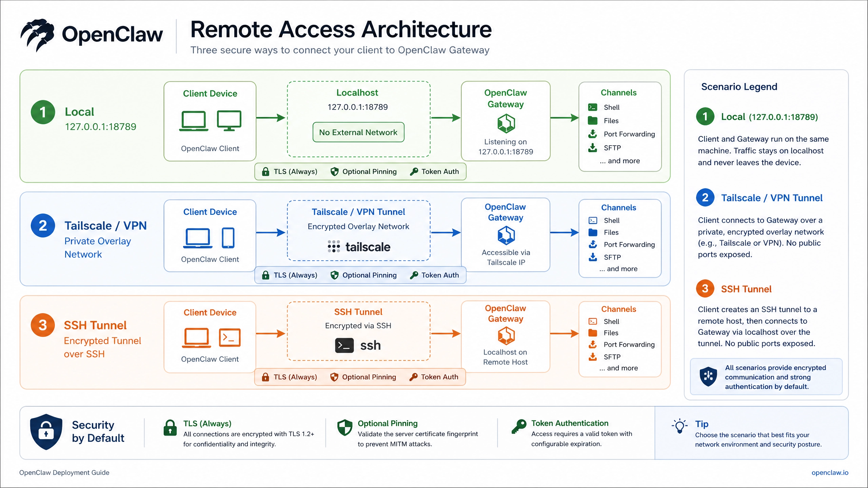Click the tailscale dots logo
Image resolution: width=868 pixels, height=488 pixels.
(x=334, y=246)
